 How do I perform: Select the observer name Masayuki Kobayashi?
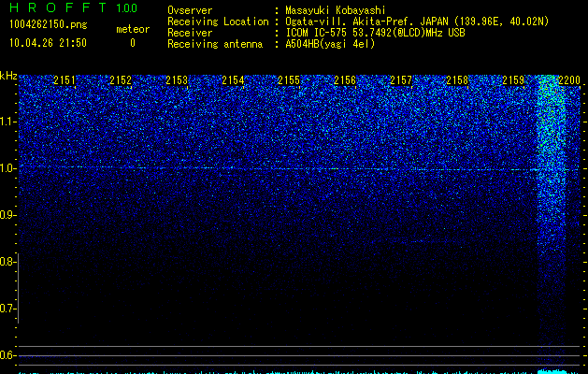click(336, 10)
